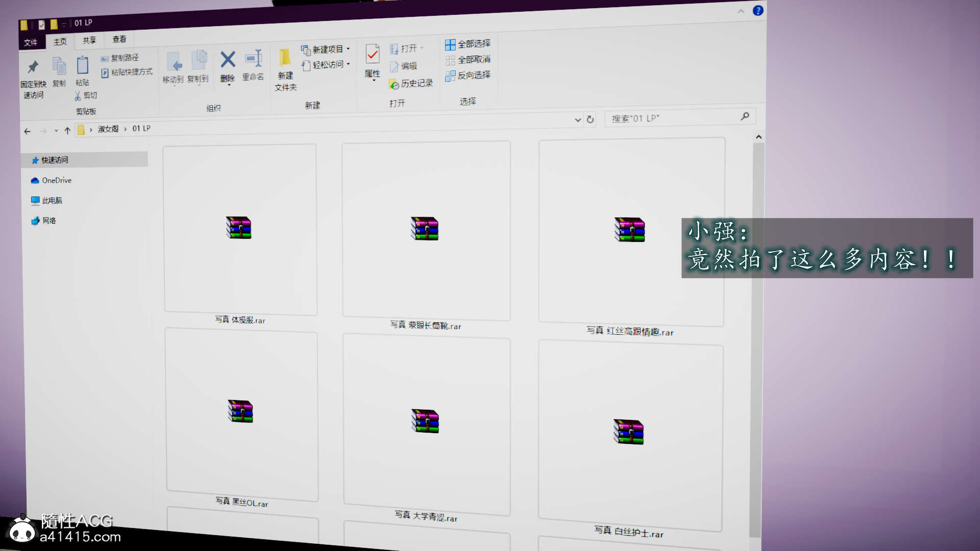Click the Pin to Quick access icon
This screenshot has width=980, height=551.
pyautogui.click(x=33, y=67)
